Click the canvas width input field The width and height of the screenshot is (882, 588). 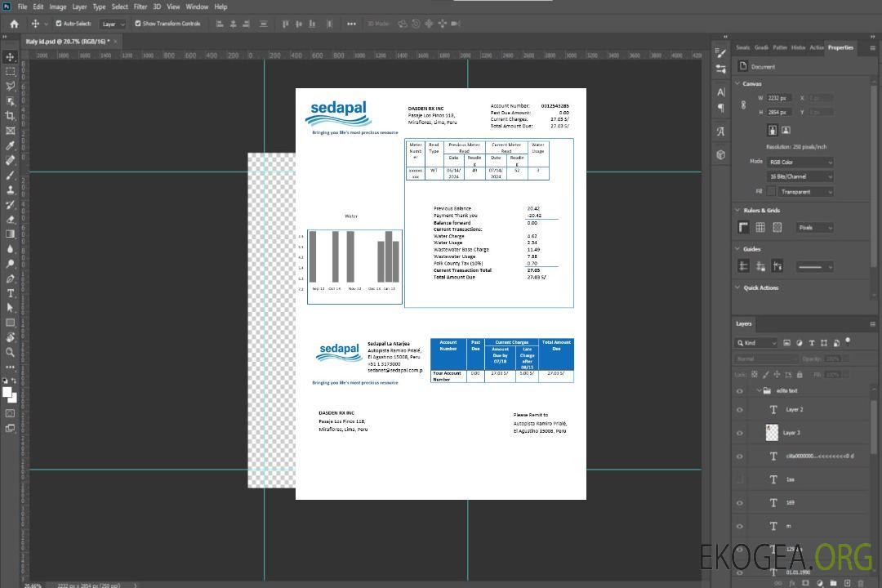779,98
